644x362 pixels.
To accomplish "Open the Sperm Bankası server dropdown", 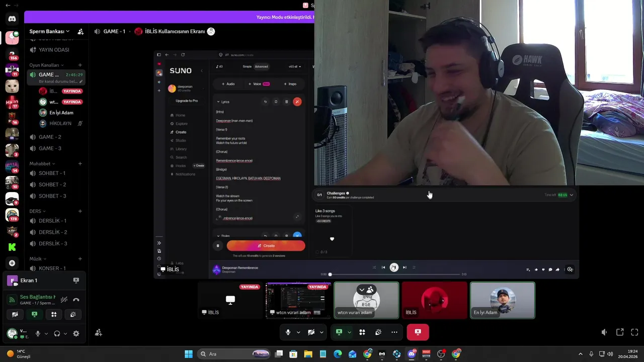I will [49, 31].
